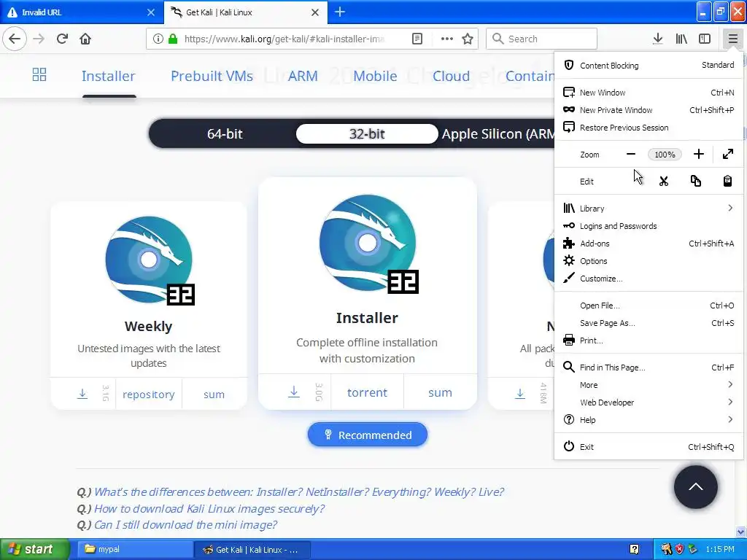
Task: Open Logins and Passwords
Action: pos(649,226)
